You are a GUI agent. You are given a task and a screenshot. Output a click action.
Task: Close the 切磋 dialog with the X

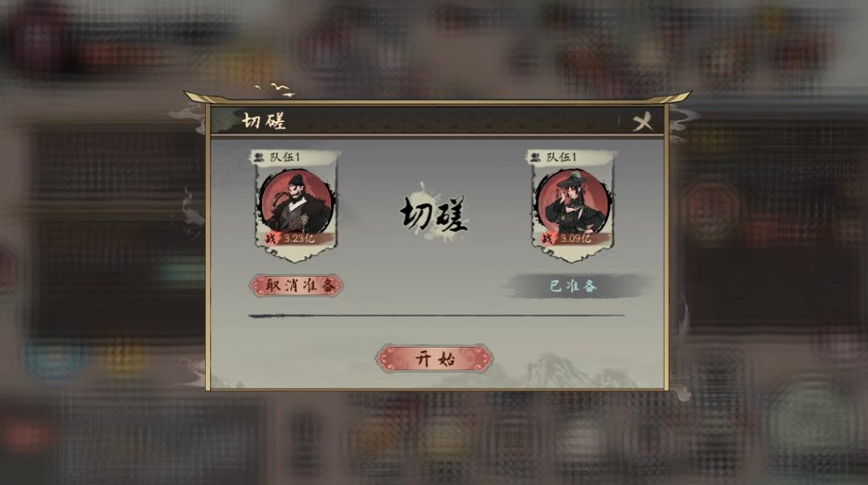[643, 122]
